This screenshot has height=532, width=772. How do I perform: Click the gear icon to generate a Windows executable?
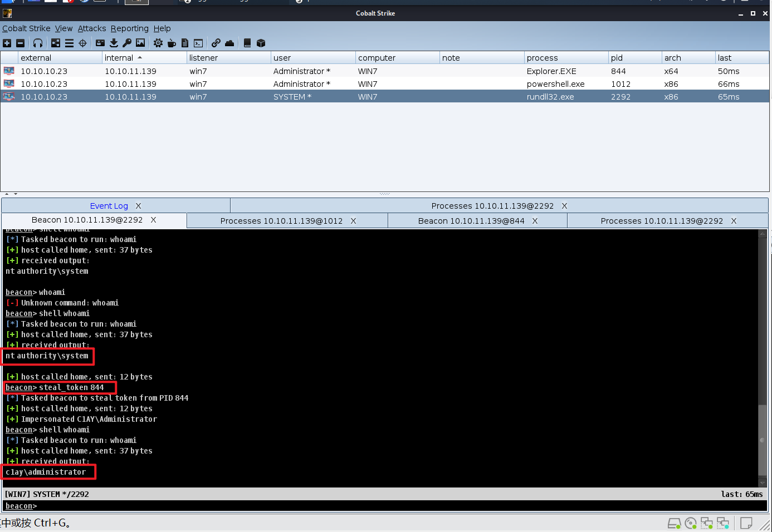tap(158, 43)
